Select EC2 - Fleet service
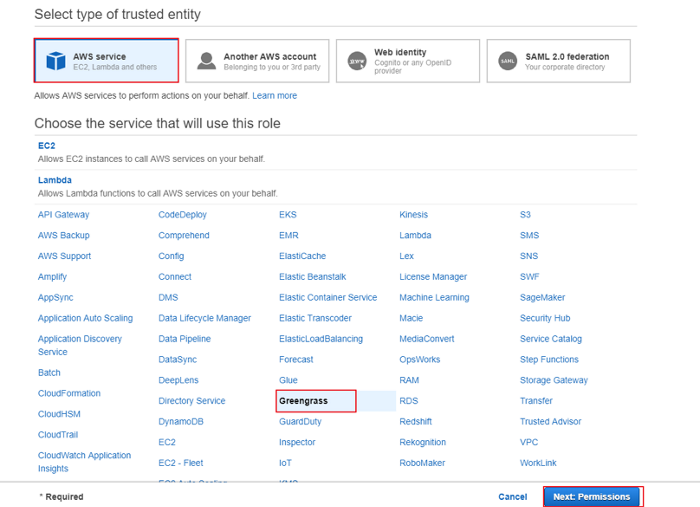700x507 pixels. coord(181,463)
